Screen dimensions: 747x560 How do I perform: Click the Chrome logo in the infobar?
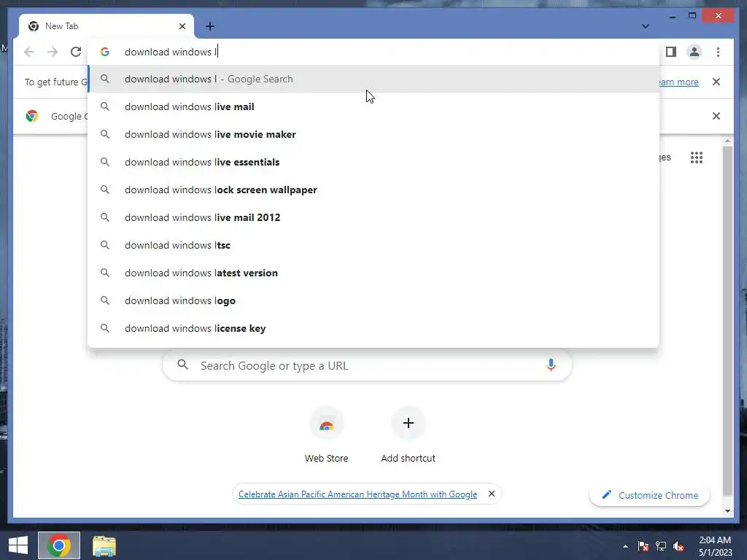pyautogui.click(x=32, y=116)
